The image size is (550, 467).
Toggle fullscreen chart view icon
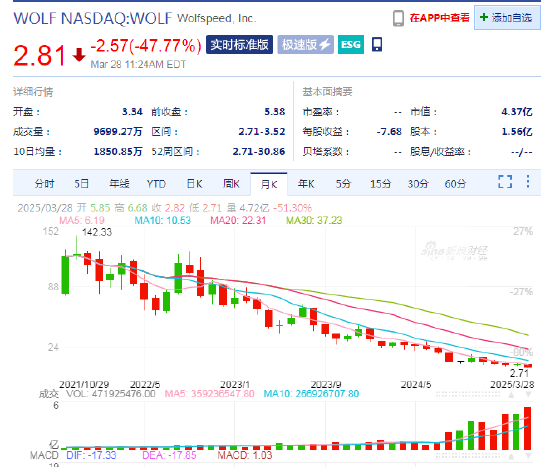(x=505, y=182)
